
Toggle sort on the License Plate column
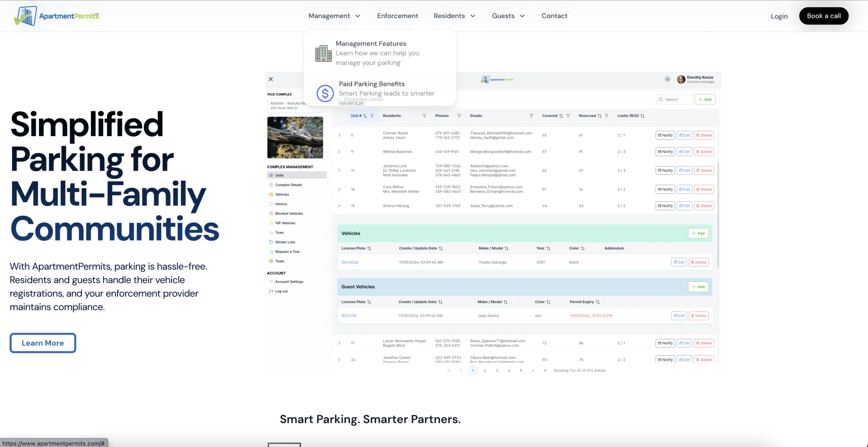pyautogui.click(x=370, y=248)
